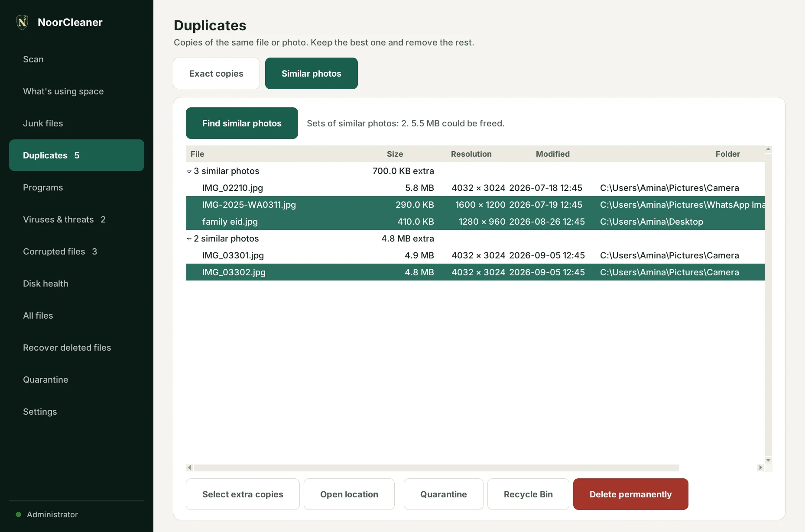Click the Select extra copies button
The height and width of the screenshot is (532, 805).
pyautogui.click(x=243, y=494)
